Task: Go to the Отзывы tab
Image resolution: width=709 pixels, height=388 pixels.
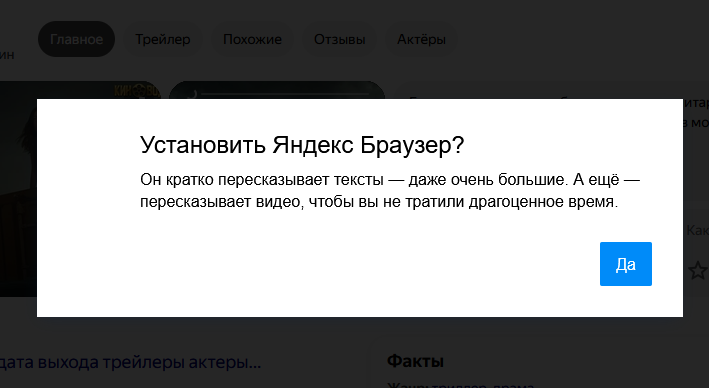Action: [340, 39]
